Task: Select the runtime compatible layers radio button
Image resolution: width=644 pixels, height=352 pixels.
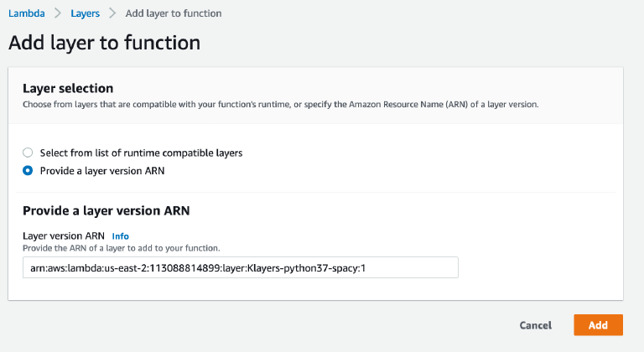Action: [28, 153]
